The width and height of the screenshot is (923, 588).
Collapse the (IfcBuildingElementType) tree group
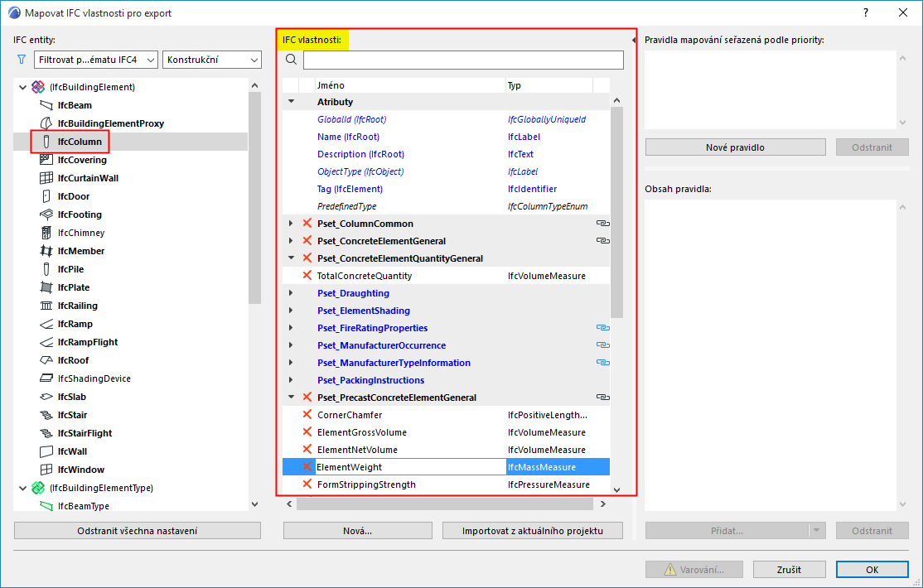tap(22, 488)
